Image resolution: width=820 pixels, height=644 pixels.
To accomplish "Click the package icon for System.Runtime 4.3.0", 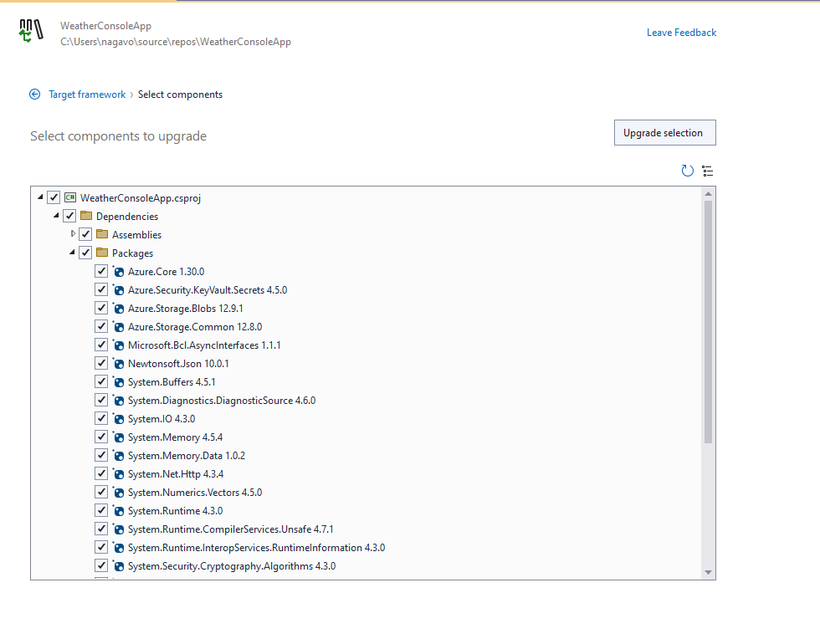I will click(118, 511).
